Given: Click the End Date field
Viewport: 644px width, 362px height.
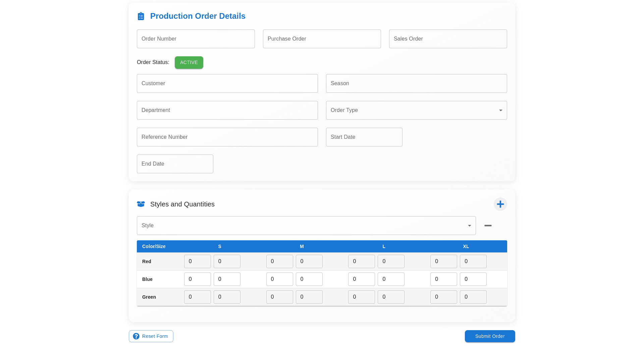Looking at the screenshot, I should (175, 164).
